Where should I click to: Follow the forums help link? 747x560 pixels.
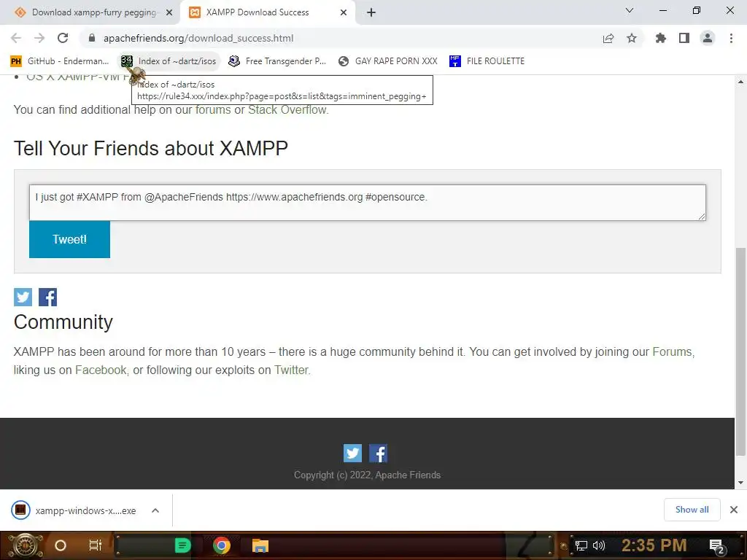coord(213,109)
